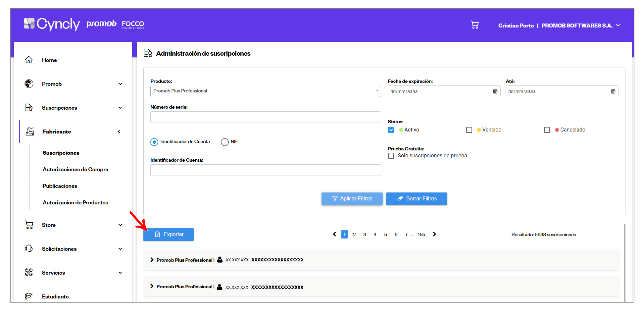Go to results page 5
Viewport: 644px width, 319px height.
pos(385,235)
